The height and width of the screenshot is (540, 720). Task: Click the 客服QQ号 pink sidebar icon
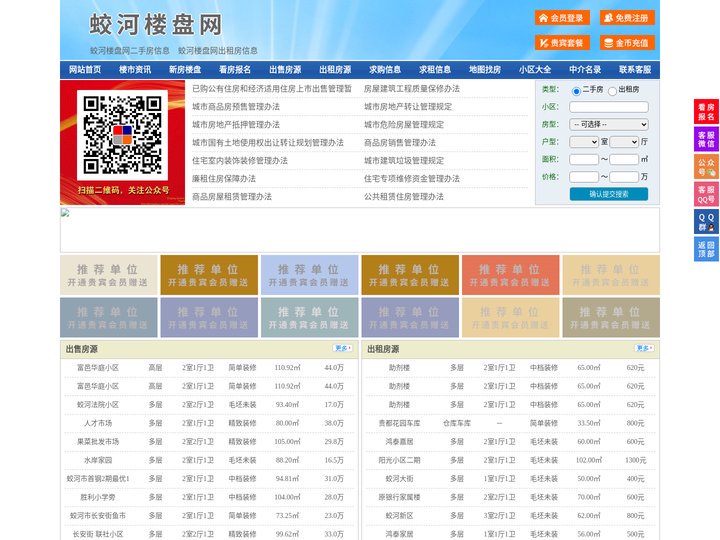[x=706, y=194]
